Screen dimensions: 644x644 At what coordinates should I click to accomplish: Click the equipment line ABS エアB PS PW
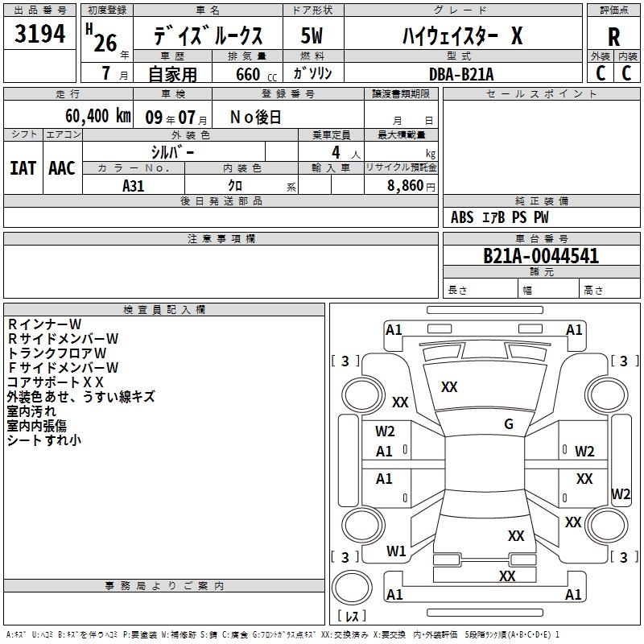tap(499, 217)
